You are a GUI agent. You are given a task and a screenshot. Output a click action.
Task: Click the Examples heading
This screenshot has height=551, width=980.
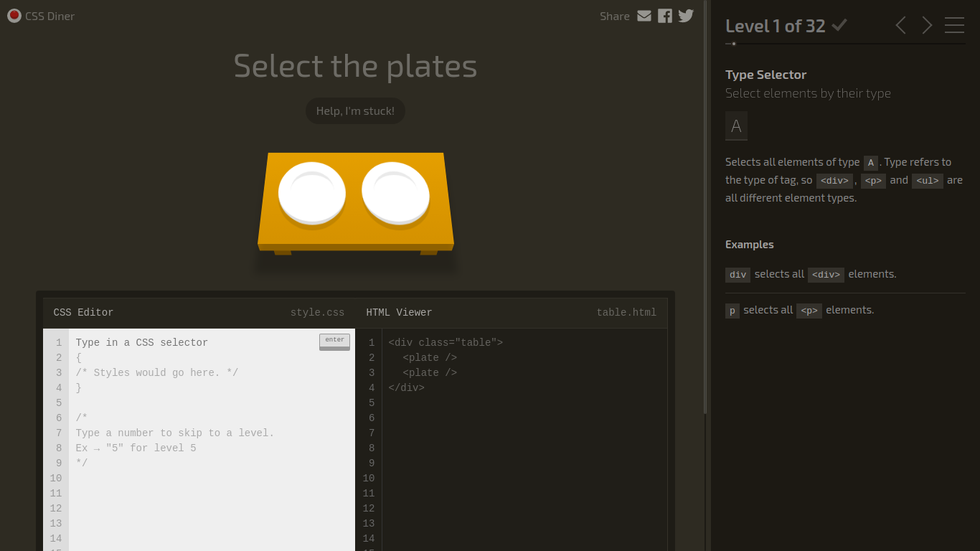click(749, 245)
